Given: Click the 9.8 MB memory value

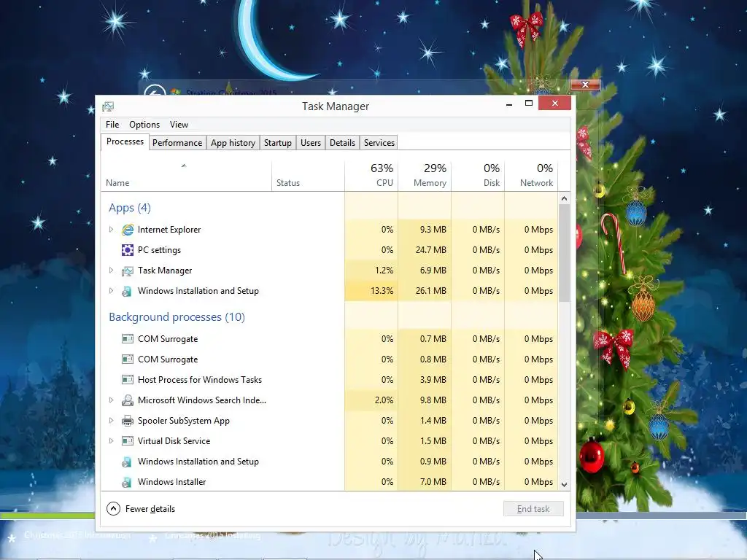Looking at the screenshot, I should [433, 400].
